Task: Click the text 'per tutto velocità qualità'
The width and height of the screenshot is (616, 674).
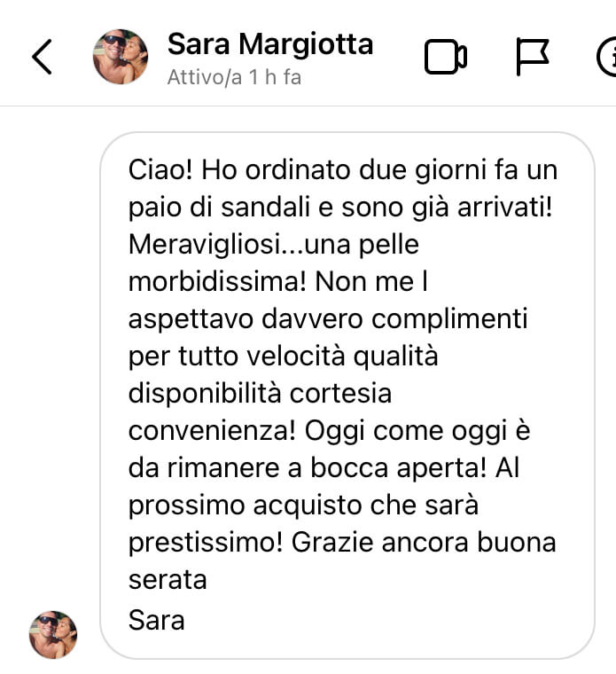Action: pyautogui.click(x=283, y=356)
